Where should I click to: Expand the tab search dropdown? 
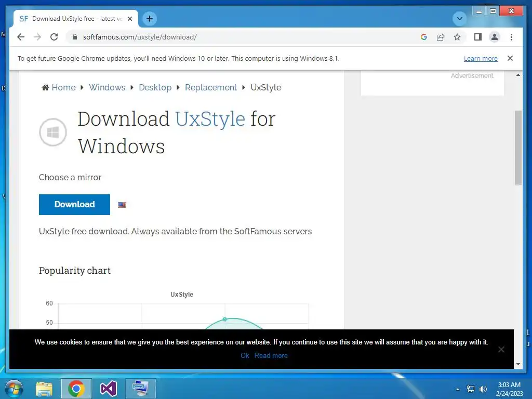(459, 19)
